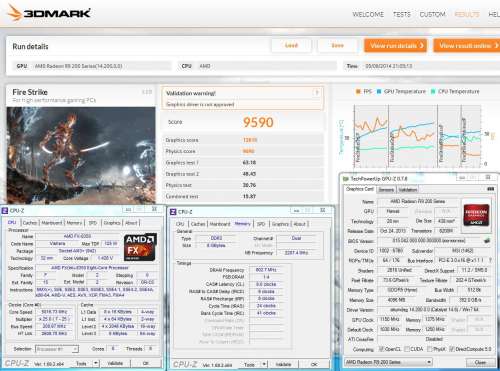500x371 pixels.
Task: Click the FPS legend marker on the chart
Action: click(358, 91)
